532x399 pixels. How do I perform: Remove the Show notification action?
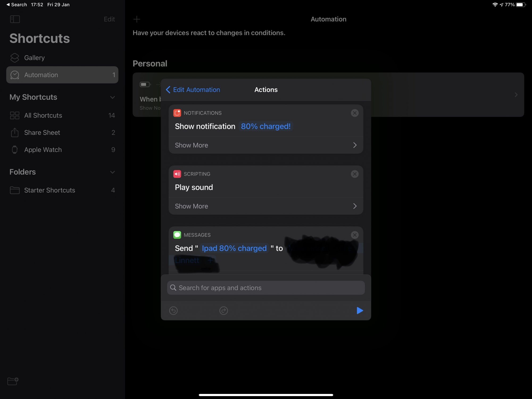coord(355,113)
